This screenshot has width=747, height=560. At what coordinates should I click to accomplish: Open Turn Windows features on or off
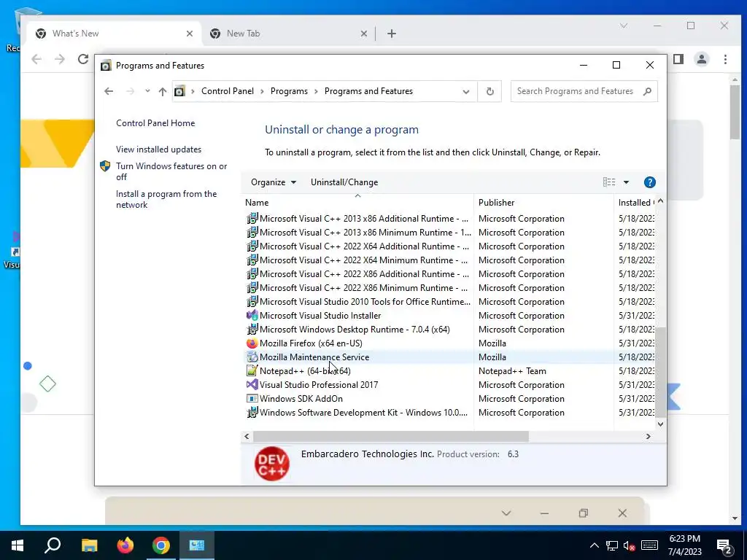tap(171, 171)
